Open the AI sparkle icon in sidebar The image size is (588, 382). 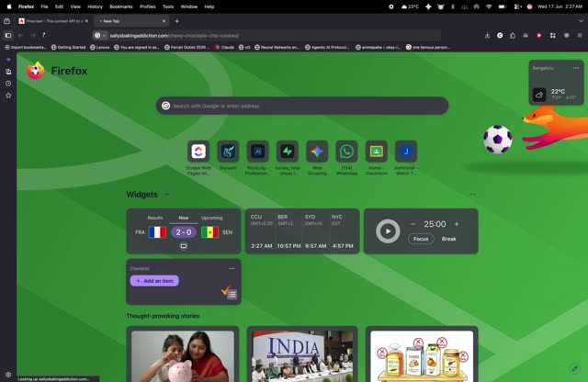coord(8,60)
